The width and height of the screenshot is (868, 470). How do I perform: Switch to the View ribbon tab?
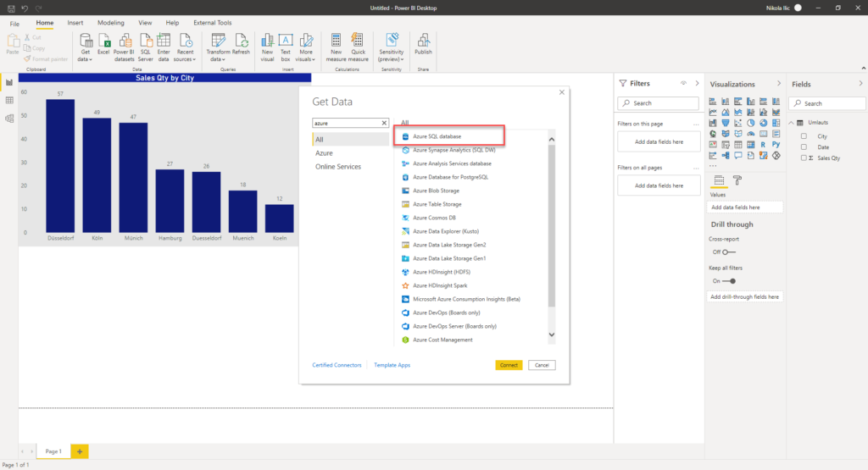pyautogui.click(x=145, y=23)
